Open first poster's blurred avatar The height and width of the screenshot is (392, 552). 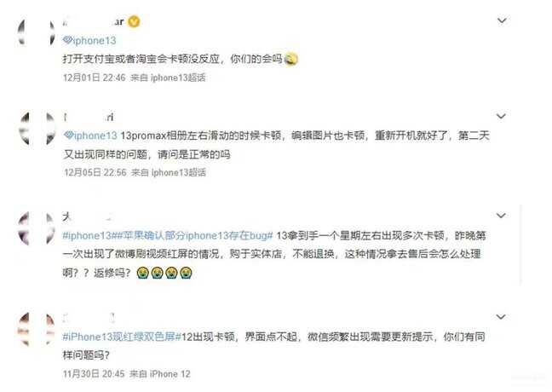pos(37,32)
